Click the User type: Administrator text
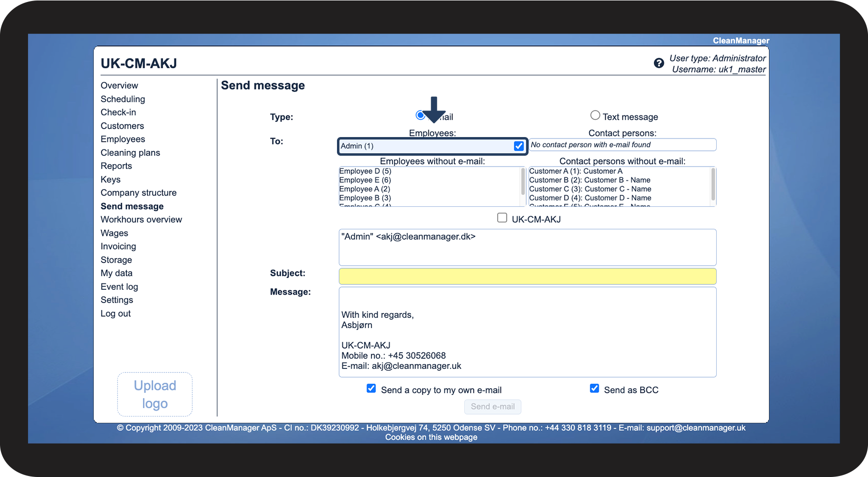 click(718, 58)
